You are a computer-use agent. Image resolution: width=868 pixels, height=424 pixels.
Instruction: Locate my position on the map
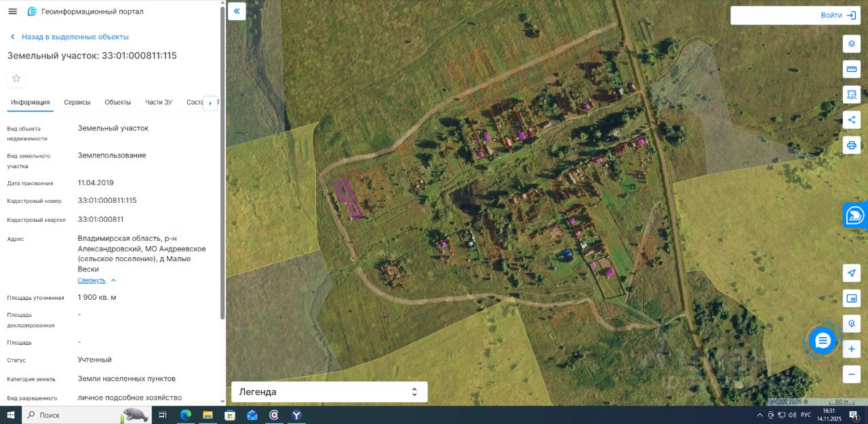(852, 273)
